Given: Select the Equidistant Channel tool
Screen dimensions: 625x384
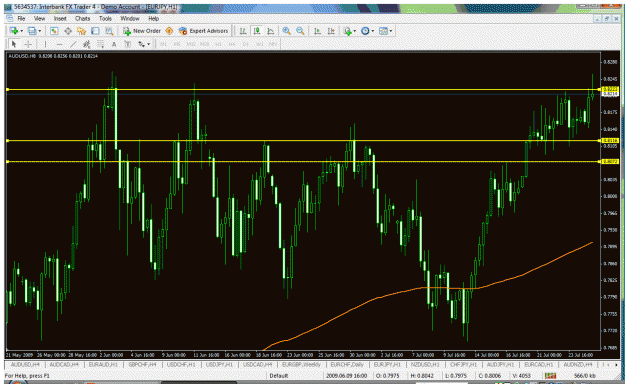Looking at the screenshot, I should pyautogui.click(x=86, y=44).
